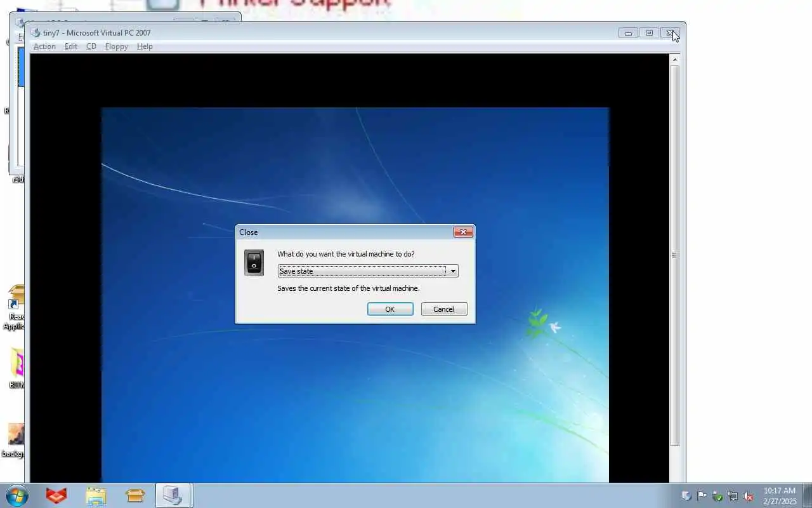Open the Action Center flag tray icon
Image resolution: width=812 pixels, height=508 pixels.
tap(702, 496)
